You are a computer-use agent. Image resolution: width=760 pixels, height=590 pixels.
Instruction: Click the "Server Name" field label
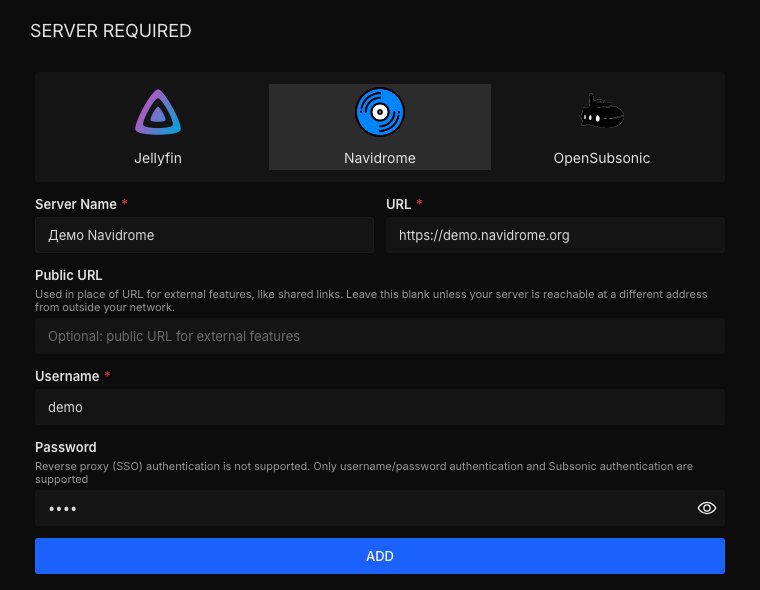76,204
